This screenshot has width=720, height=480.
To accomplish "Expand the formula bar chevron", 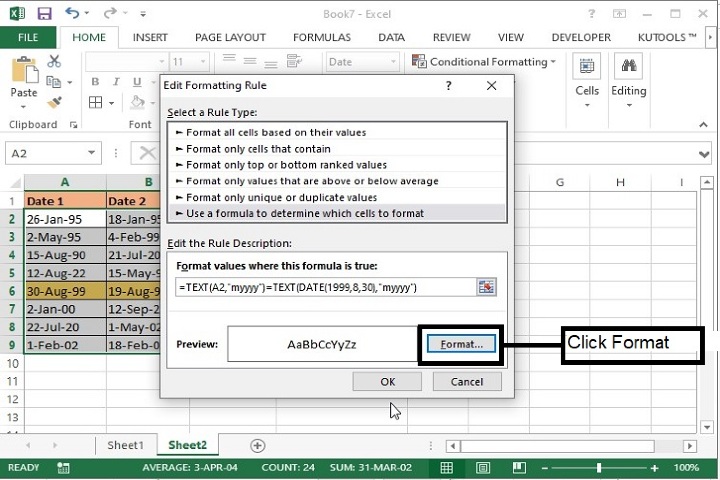I will point(703,154).
